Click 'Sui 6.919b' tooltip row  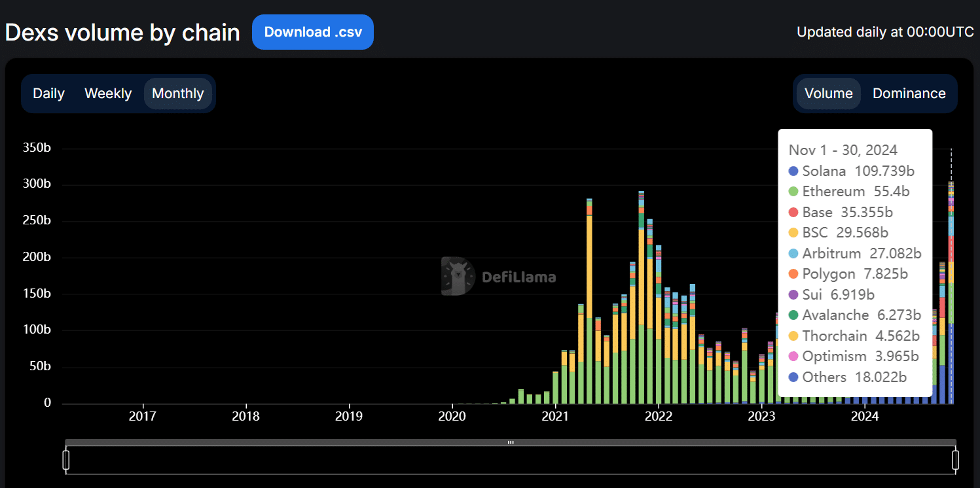[x=831, y=294]
